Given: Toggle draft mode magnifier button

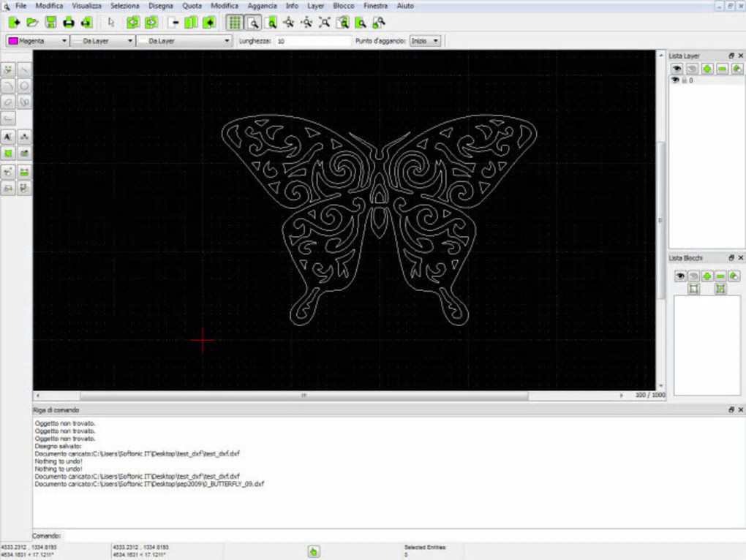Looking at the screenshot, I should [252, 23].
